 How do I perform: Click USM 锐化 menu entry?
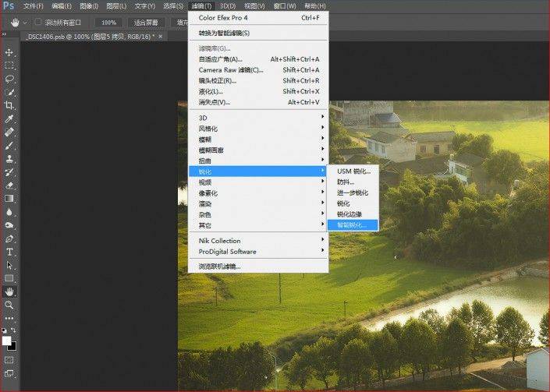(353, 171)
